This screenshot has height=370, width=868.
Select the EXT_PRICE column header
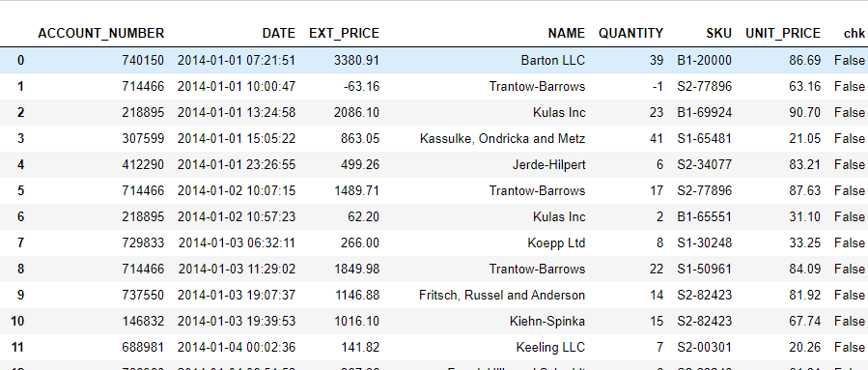[345, 33]
